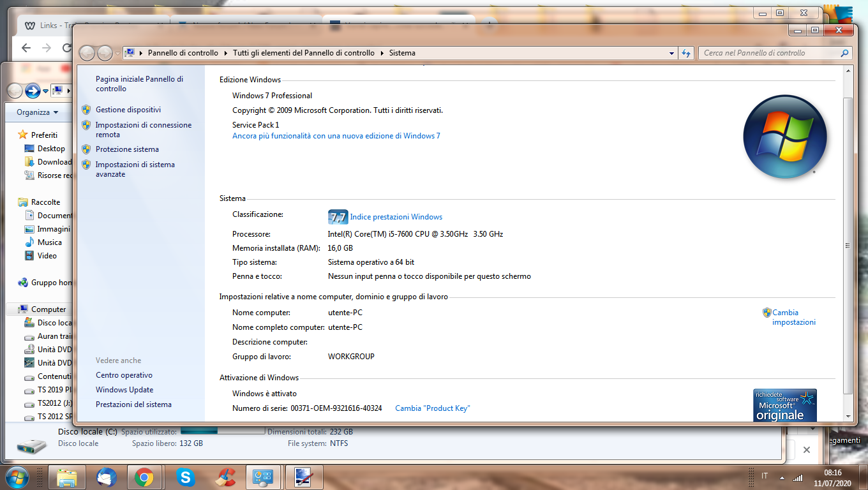Image resolution: width=868 pixels, height=490 pixels.
Task: Select Documenti library in Explorer
Action: [x=49, y=215]
